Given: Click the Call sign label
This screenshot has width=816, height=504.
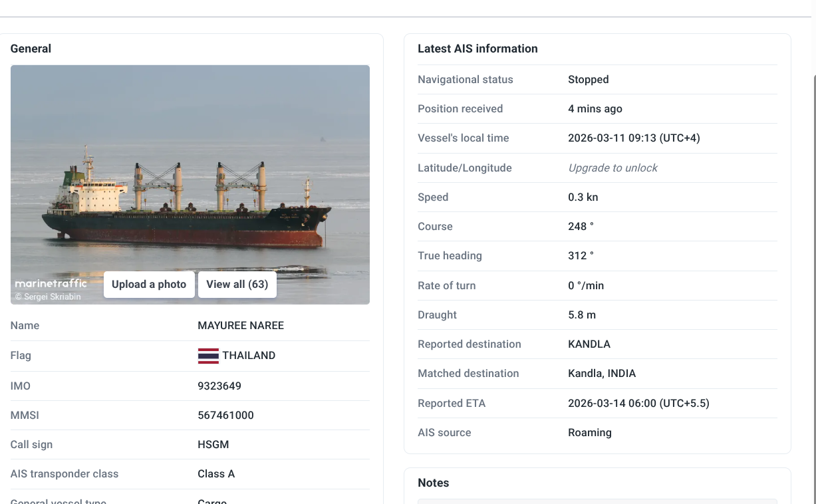Looking at the screenshot, I should [31, 445].
